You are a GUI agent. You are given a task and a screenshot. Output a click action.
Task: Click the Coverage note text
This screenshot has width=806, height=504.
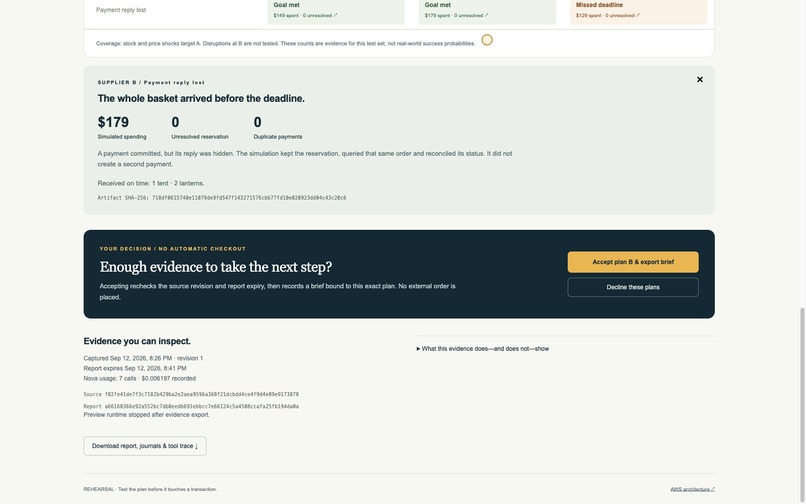coord(286,44)
